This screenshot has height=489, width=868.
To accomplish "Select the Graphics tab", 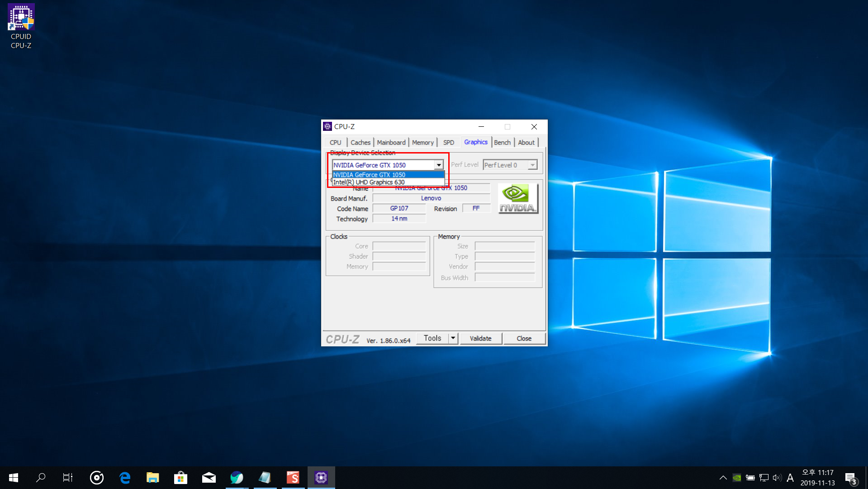I will pyautogui.click(x=476, y=142).
